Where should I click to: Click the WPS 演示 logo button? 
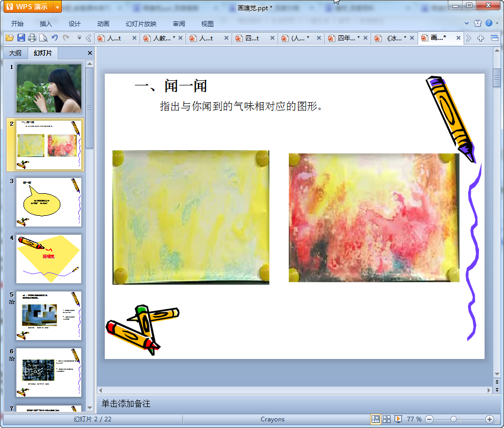(28, 7)
